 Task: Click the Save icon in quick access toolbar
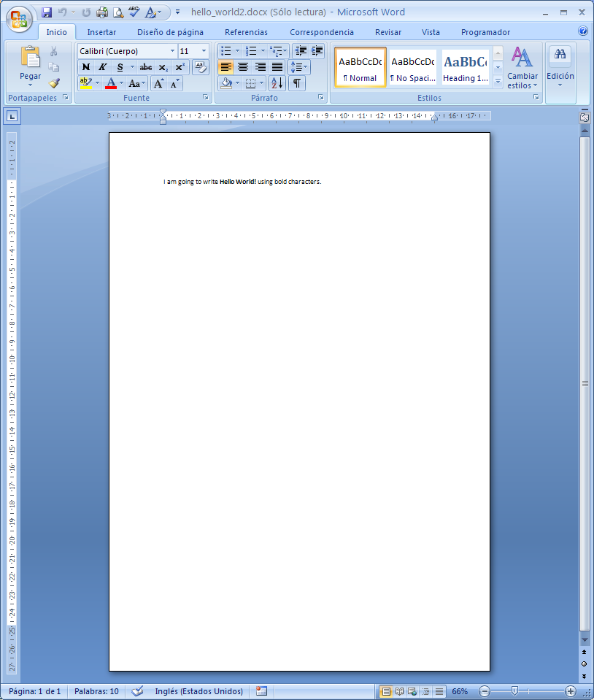point(47,12)
